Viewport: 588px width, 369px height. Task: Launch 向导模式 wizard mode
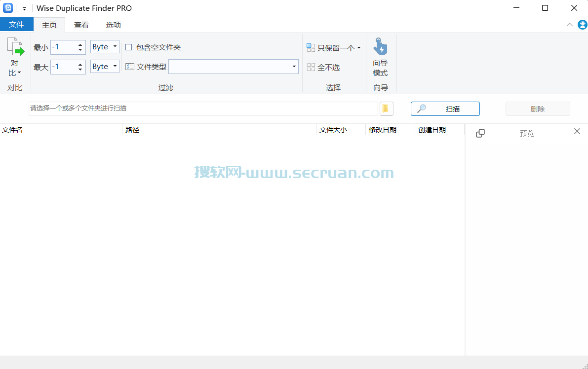pyautogui.click(x=380, y=57)
